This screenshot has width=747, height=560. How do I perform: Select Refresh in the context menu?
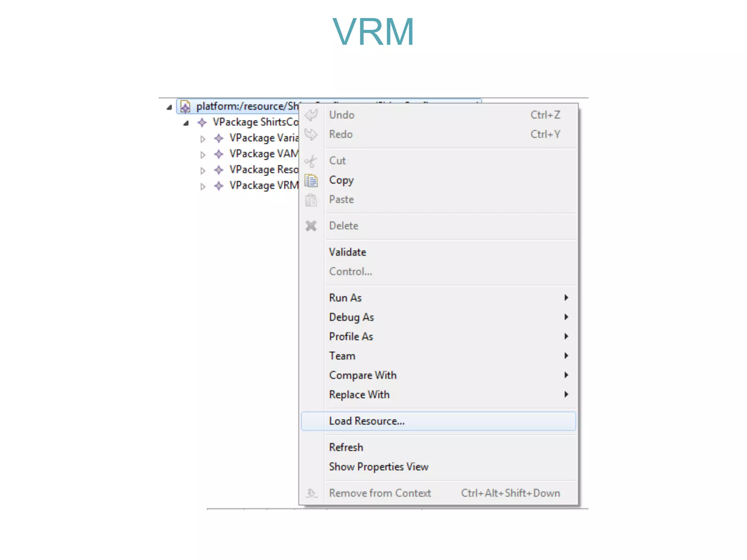438,447
